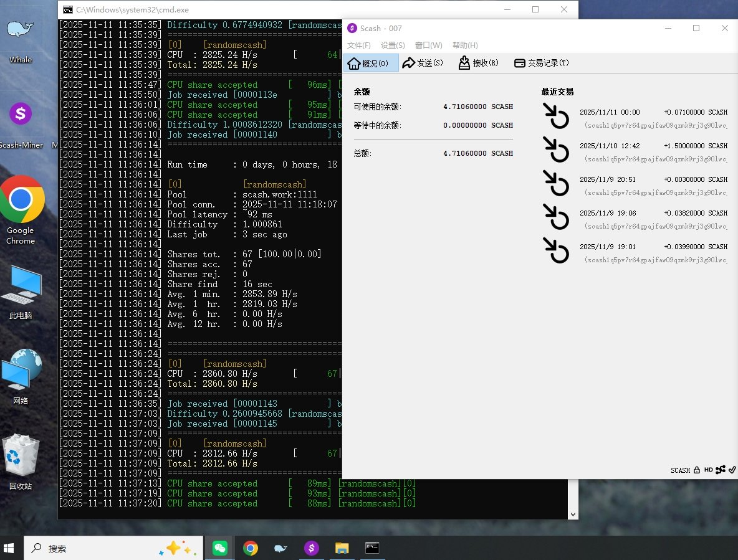Click the wallet lock status icon

(x=697, y=470)
